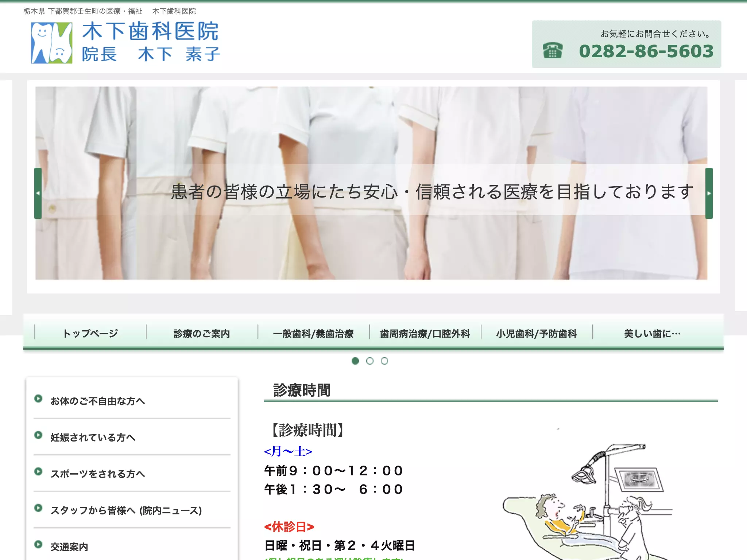Viewport: 747px width, 560px height.
Task: Open 妊娠されている方へ sidebar link
Action: pyautogui.click(x=93, y=437)
